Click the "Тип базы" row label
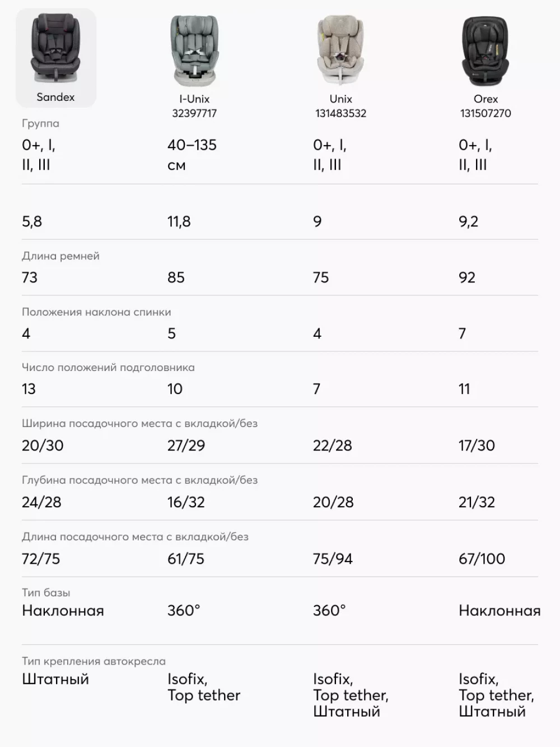This screenshot has width=560, height=747. [x=46, y=592]
